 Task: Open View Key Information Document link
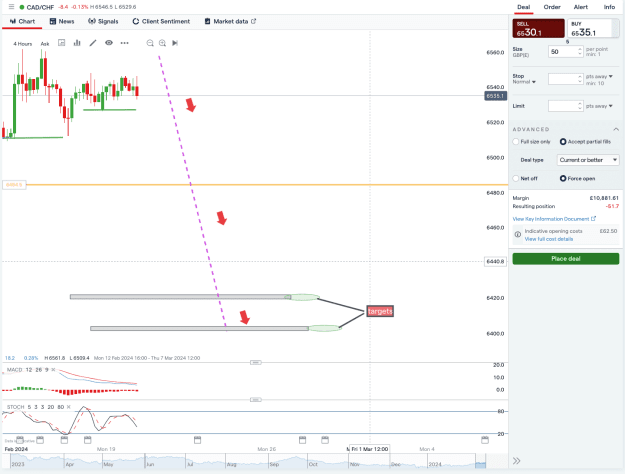pos(554,219)
